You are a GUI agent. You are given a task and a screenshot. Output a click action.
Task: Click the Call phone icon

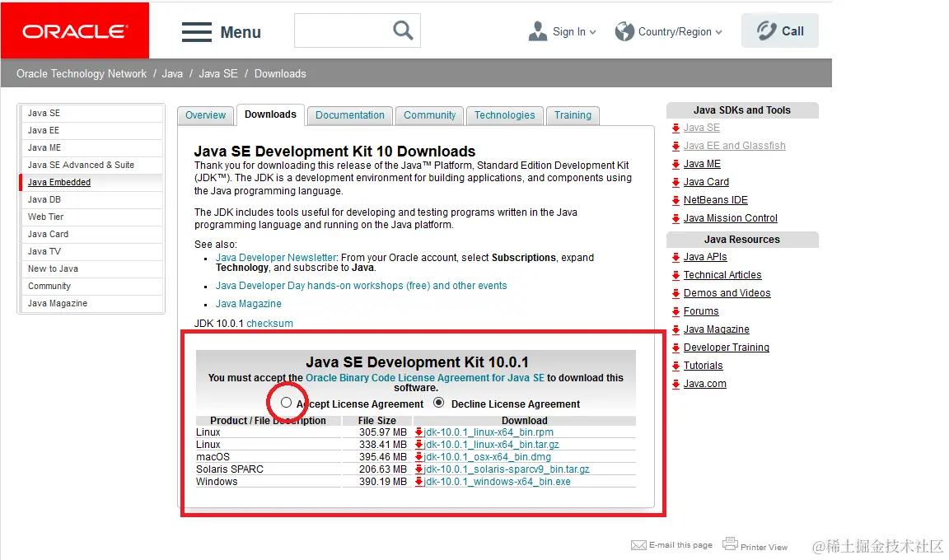pyautogui.click(x=766, y=30)
